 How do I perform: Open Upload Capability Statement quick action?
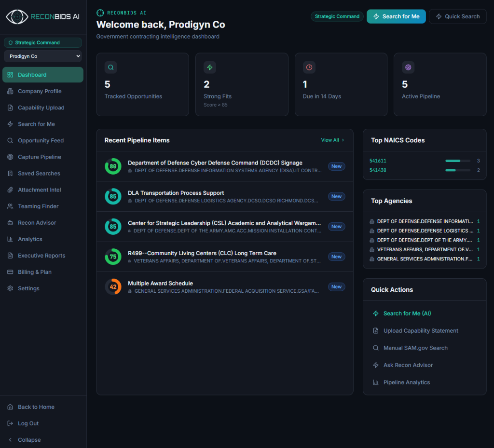(x=425, y=331)
